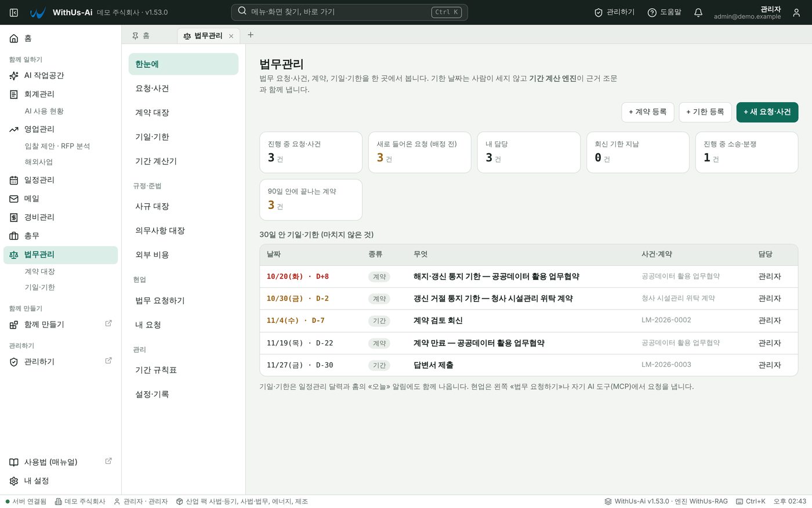The height and width of the screenshot is (508, 812).
Task: Open 요청·사건 submenu item
Action: tap(183, 88)
